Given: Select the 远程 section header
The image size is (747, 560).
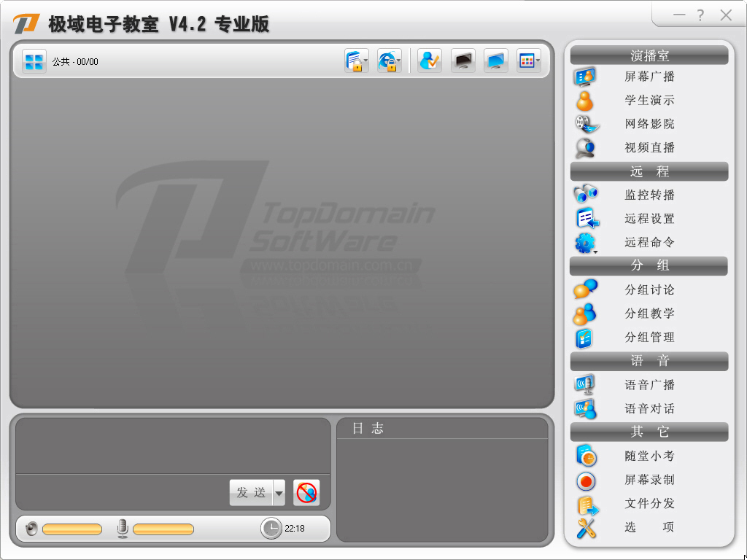Looking at the screenshot, I should [649, 171].
